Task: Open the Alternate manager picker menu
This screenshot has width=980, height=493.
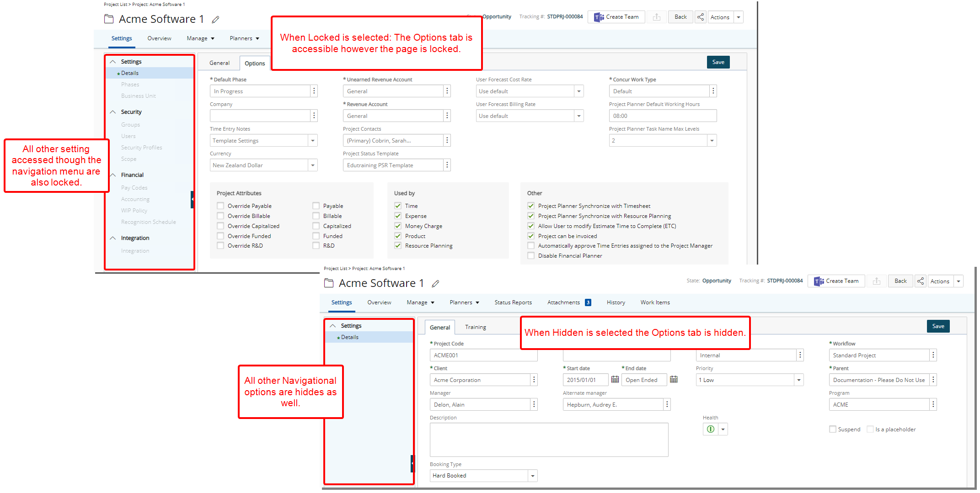Action: (x=667, y=404)
